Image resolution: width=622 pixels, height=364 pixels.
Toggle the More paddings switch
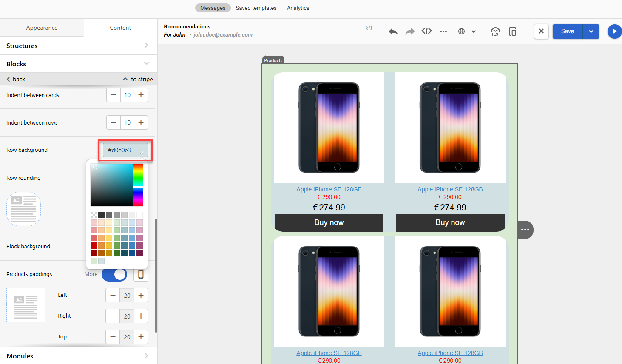tap(114, 274)
